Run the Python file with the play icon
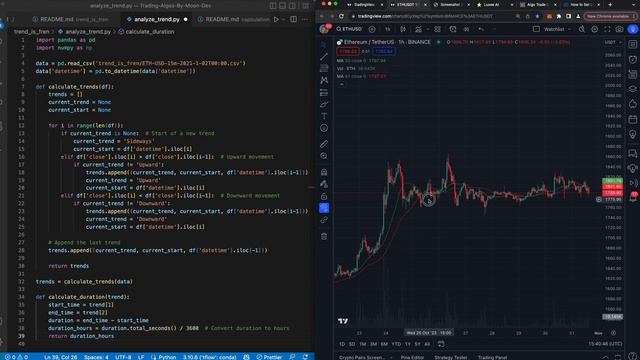640x360 pixels. [276, 19]
